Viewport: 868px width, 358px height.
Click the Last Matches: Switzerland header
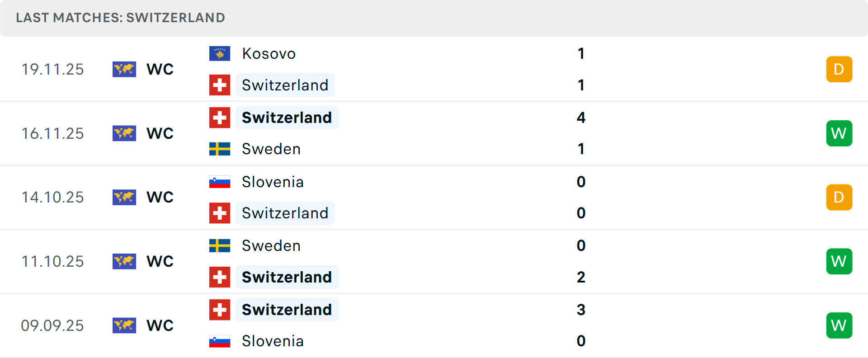coord(120,18)
